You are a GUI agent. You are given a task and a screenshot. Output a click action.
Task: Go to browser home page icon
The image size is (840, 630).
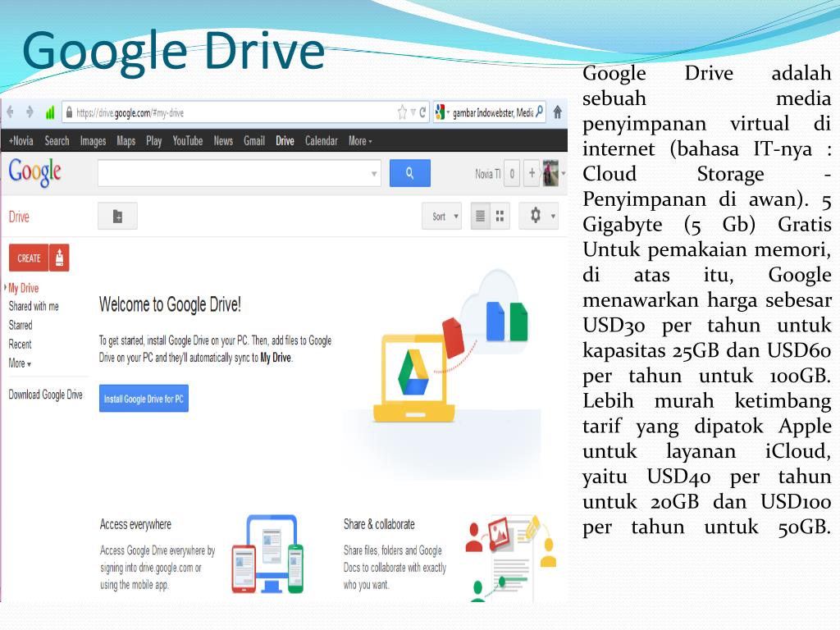click(x=558, y=112)
